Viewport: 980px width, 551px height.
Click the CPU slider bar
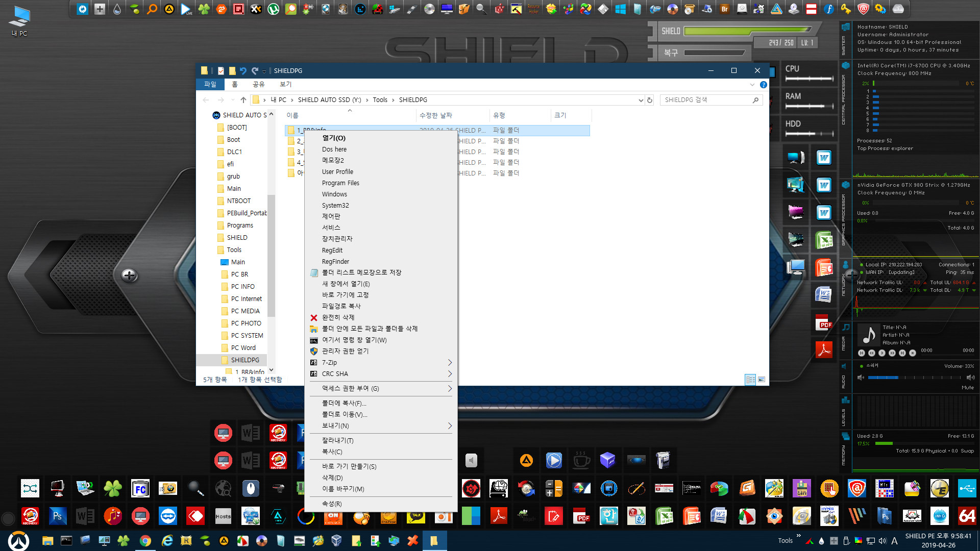point(810,79)
